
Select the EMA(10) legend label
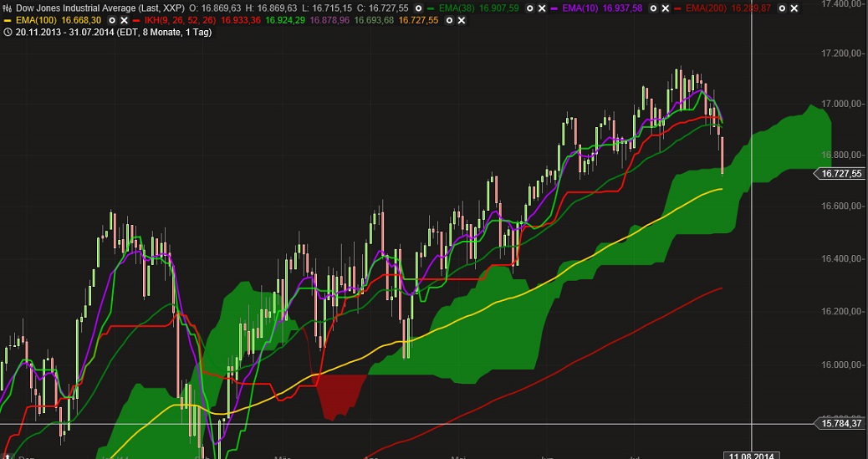click(x=580, y=8)
